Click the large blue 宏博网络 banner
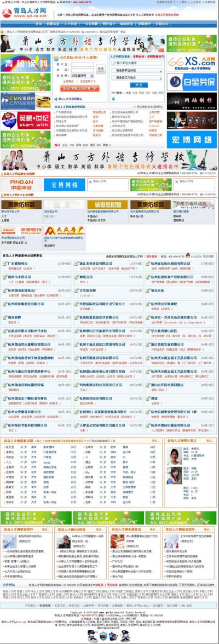 [x=192, y=139]
